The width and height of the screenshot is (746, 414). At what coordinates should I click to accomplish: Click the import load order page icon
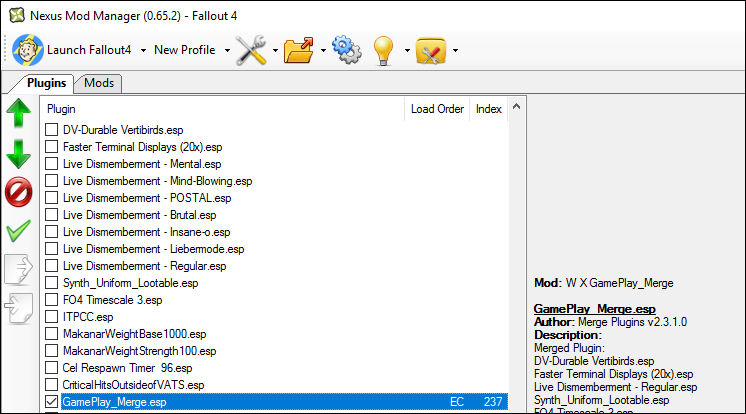tap(19, 308)
